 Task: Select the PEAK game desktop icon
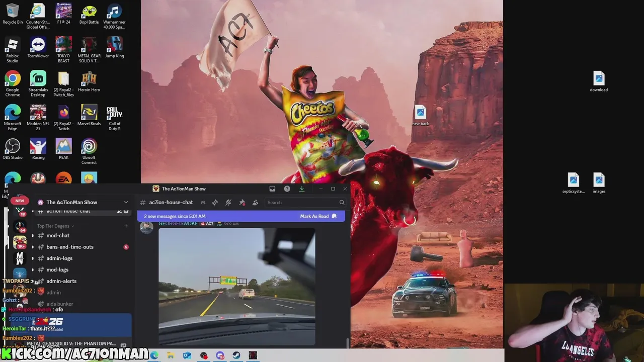pyautogui.click(x=63, y=149)
